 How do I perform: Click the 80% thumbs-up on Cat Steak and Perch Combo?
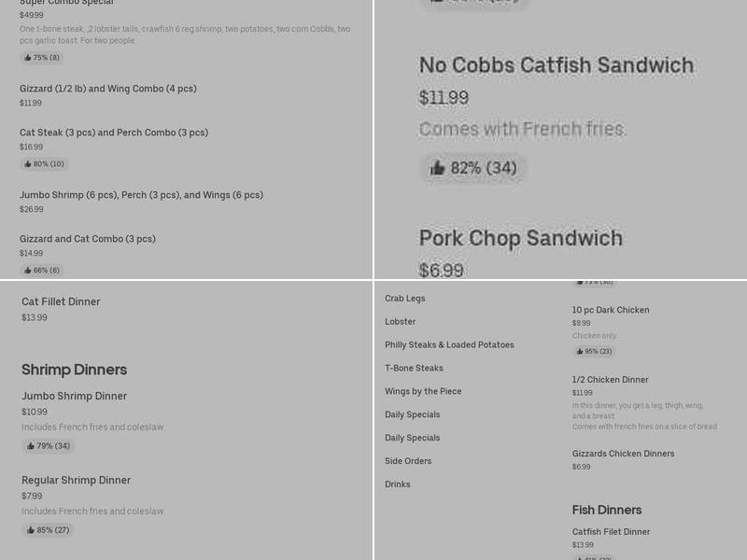pos(44,163)
